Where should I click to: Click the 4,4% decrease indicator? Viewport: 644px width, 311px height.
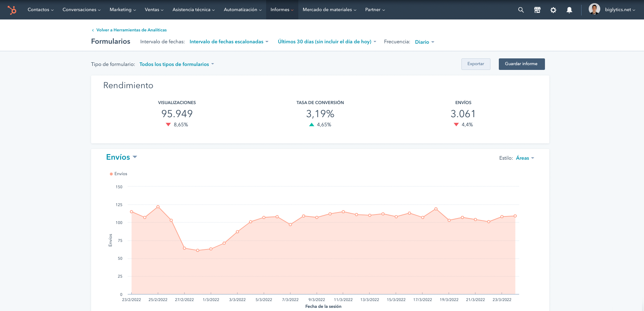click(x=463, y=125)
